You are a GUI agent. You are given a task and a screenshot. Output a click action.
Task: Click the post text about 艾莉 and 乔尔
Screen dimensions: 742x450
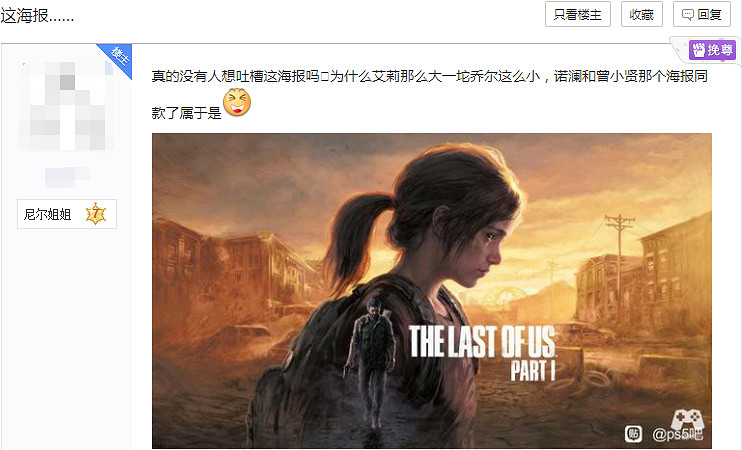[429, 93]
